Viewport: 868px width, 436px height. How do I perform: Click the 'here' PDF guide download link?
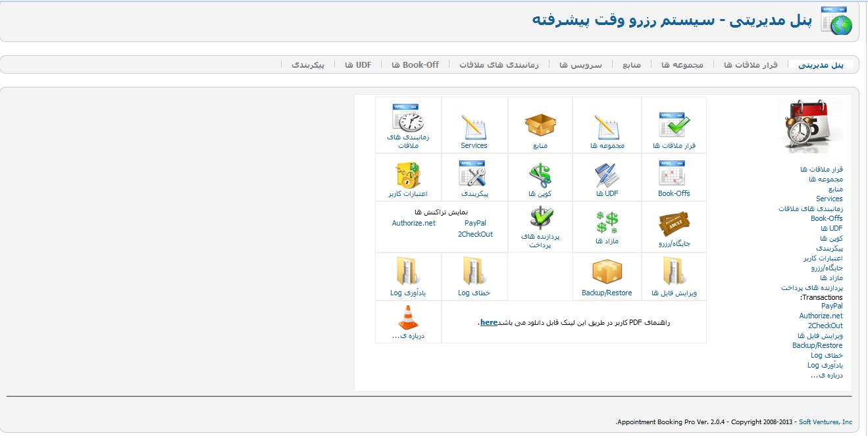click(x=488, y=322)
